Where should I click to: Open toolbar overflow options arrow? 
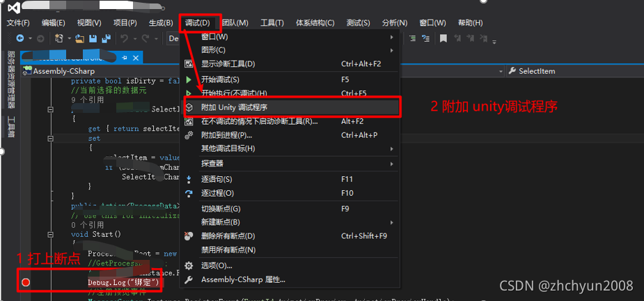click(x=494, y=41)
